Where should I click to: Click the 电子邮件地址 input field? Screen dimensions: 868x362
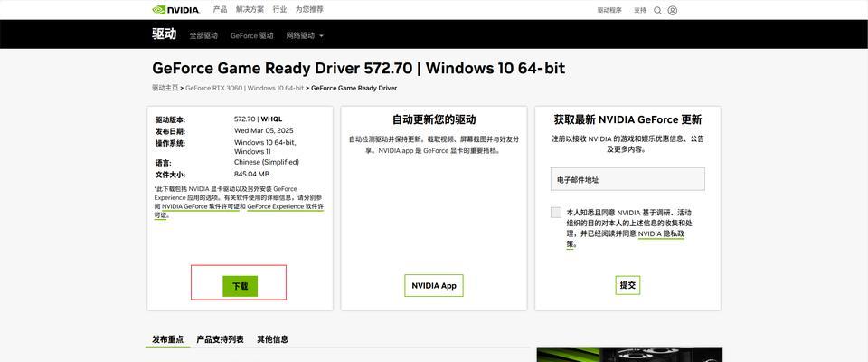(x=627, y=179)
